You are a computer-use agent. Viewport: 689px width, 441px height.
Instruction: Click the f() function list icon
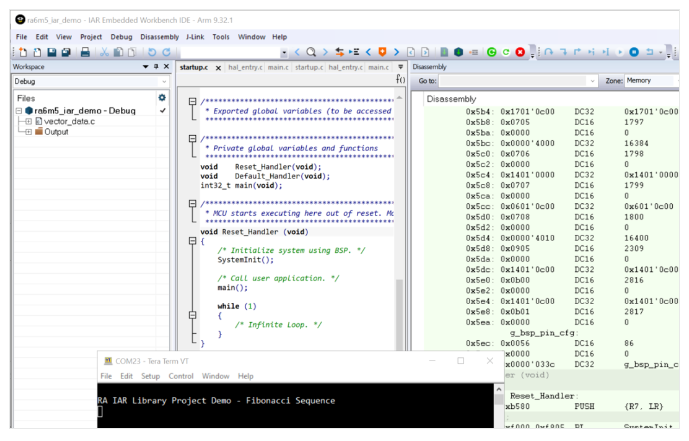(400, 79)
